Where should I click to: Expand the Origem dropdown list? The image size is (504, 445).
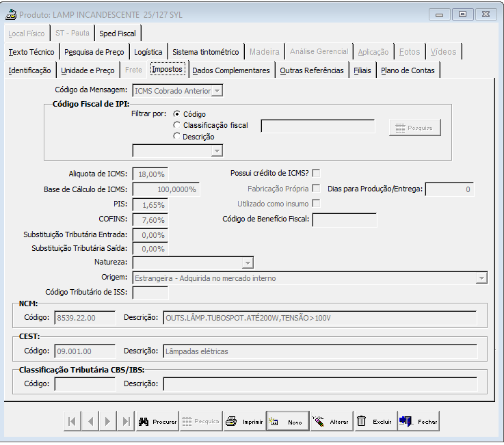point(481,278)
